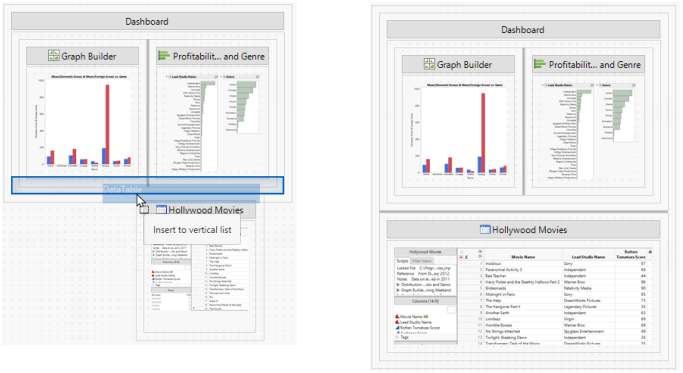Screen dimensions: 683x373
Task: Click the Columns (14/0) panel header
Action: click(425, 301)
